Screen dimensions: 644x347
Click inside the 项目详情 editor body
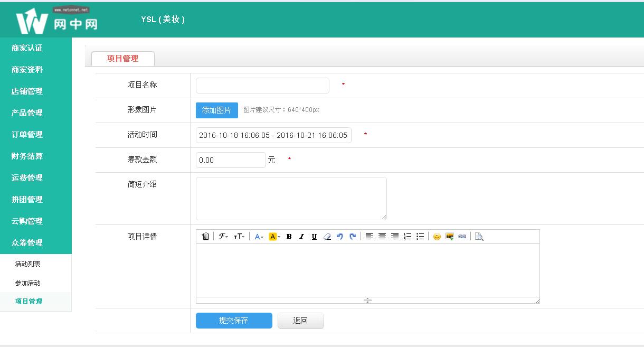coord(367,270)
